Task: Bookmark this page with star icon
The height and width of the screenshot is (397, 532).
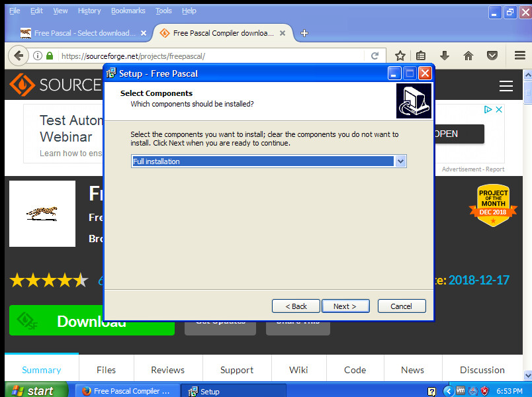Action: click(400, 56)
